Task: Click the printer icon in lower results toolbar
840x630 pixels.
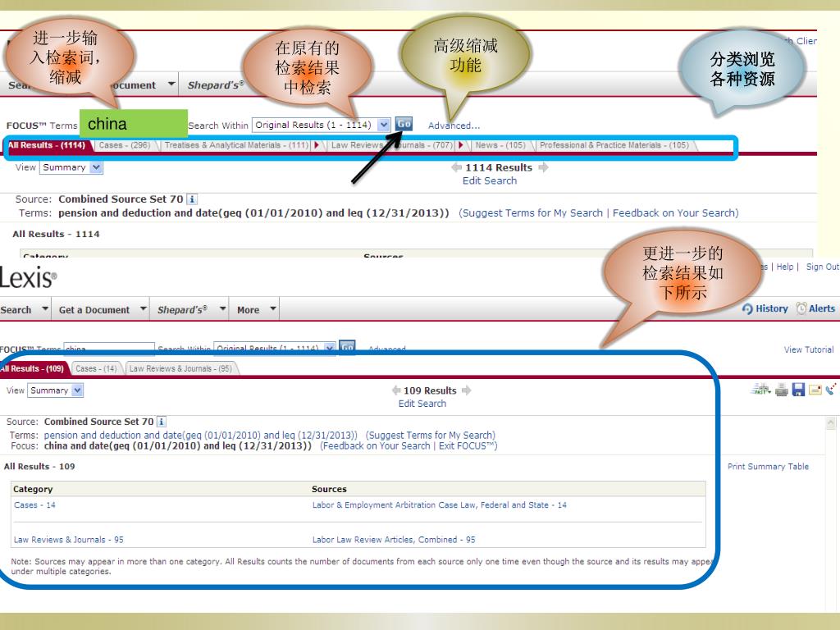Action: (782, 390)
